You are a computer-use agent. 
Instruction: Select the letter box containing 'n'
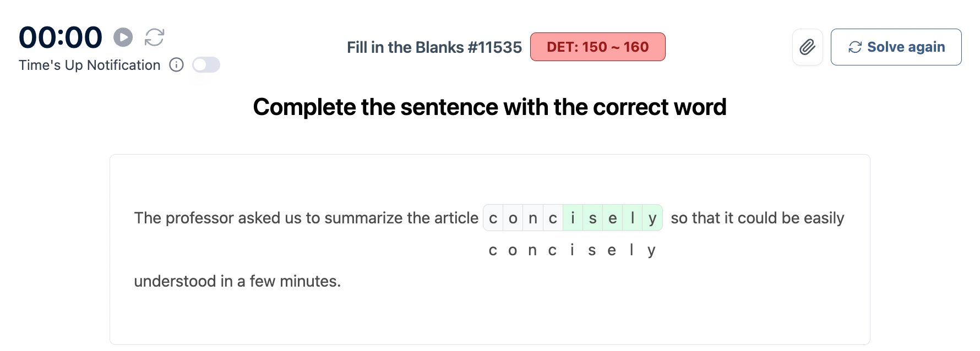coord(533,218)
